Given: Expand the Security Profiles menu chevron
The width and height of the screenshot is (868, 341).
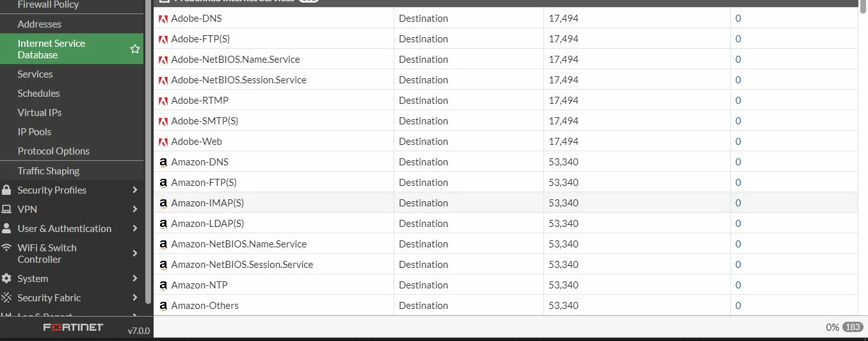Looking at the screenshot, I should click(135, 190).
